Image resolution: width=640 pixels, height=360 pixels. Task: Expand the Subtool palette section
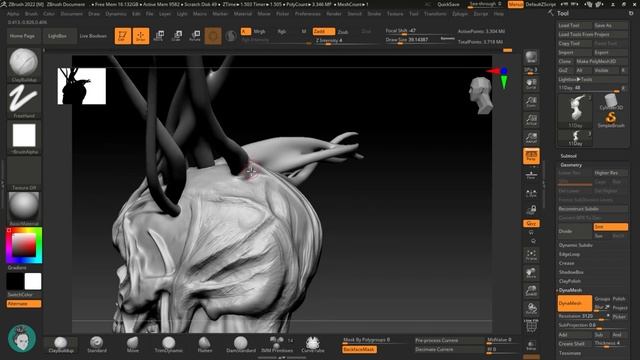(x=569, y=156)
